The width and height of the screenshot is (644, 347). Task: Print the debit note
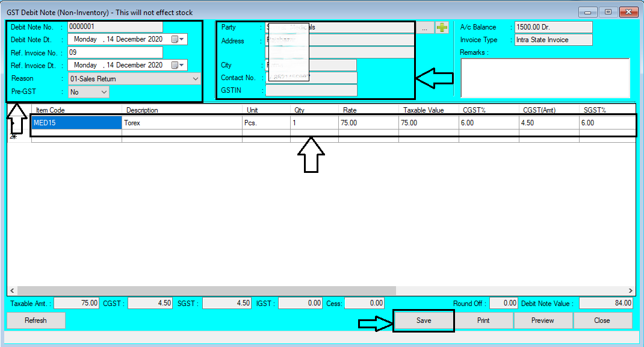click(483, 320)
